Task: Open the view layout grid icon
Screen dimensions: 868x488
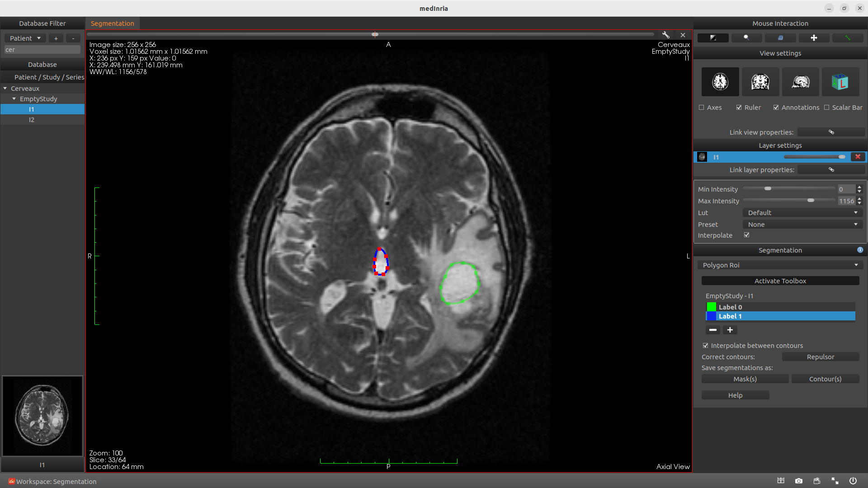Action: (781, 481)
